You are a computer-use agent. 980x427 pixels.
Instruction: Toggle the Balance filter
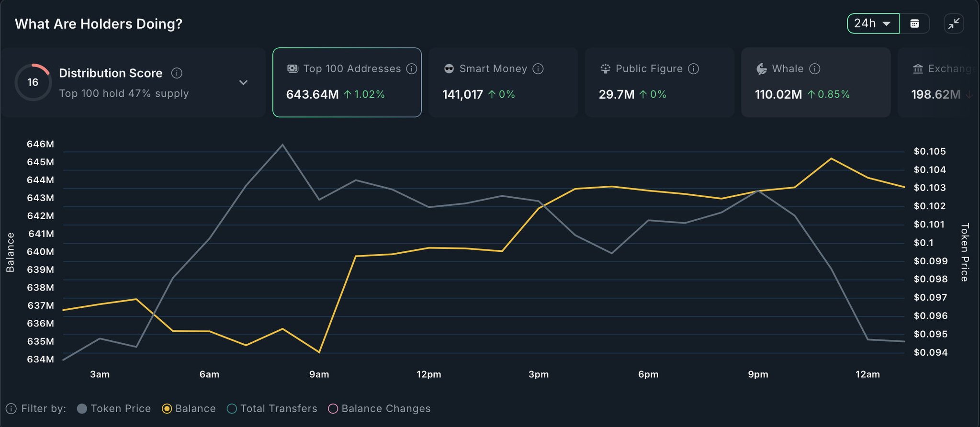tap(189, 409)
